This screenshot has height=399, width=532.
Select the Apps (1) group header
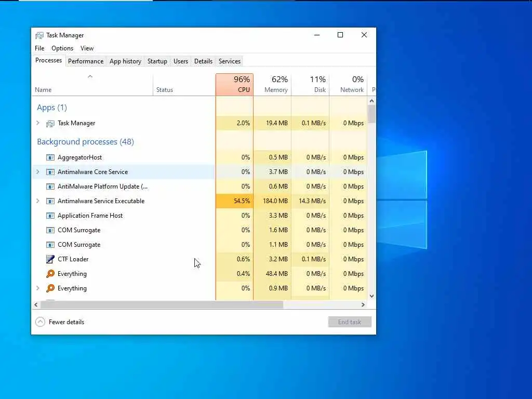pos(52,108)
